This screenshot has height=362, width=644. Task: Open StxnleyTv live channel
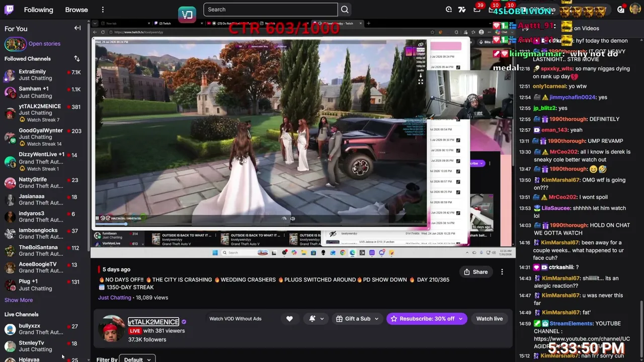coord(44,346)
